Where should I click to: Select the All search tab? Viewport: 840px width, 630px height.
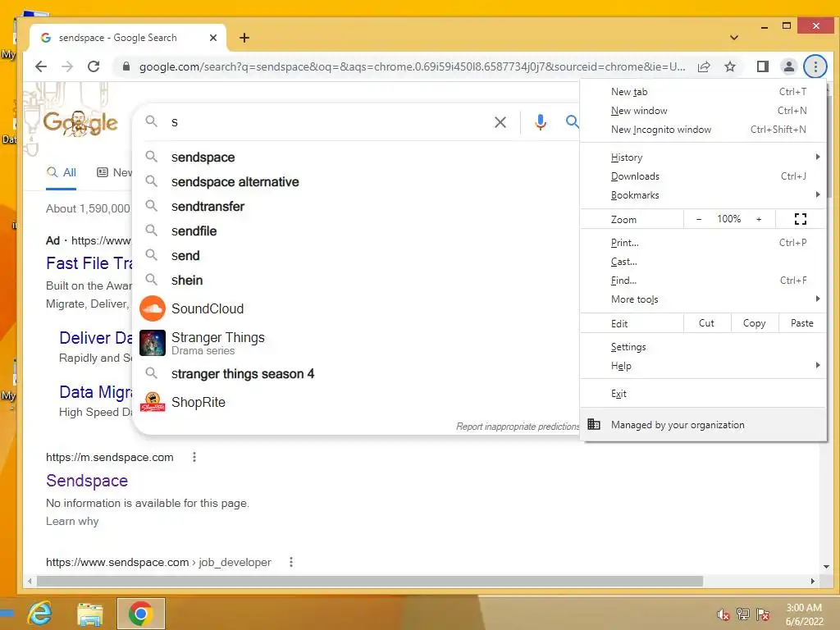point(61,172)
